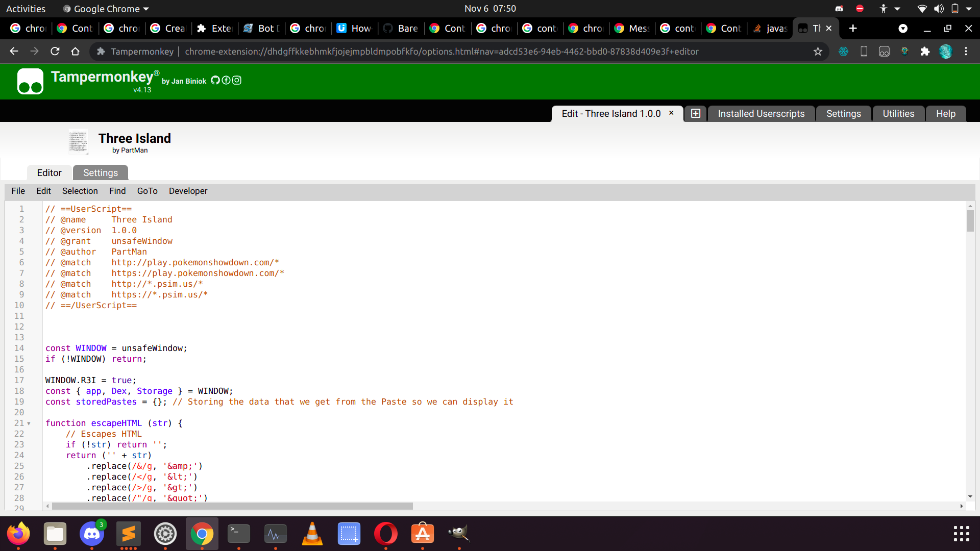The image size is (980, 551).
Task: Open the Installed Userscripts tab
Action: click(x=761, y=114)
